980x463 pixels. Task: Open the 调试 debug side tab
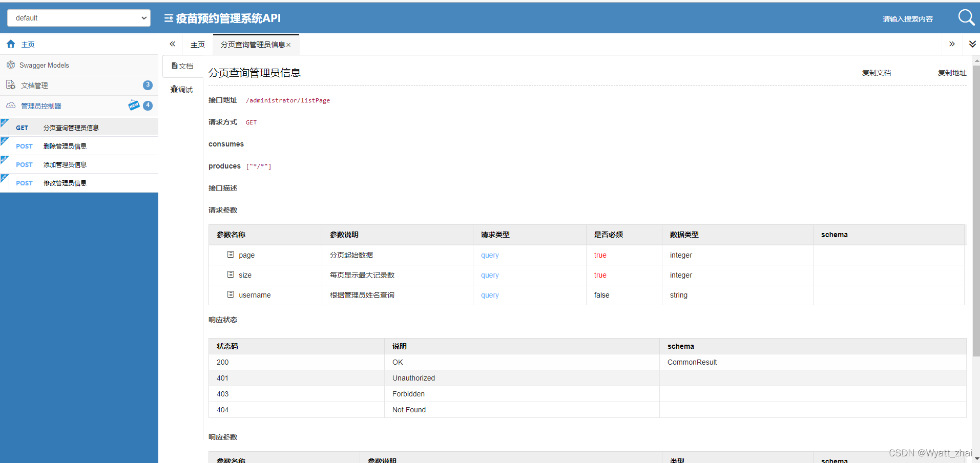click(x=182, y=90)
